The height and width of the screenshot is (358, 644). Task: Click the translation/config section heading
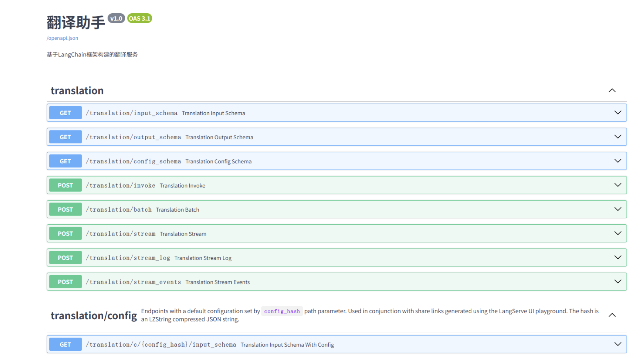point(94,315)
